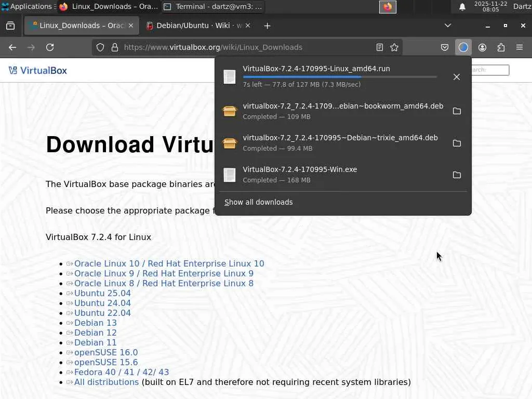532x399 pixels.
Task: Switch to the Debian/Ubuntu Wiki tab
Action: [198, 25]
